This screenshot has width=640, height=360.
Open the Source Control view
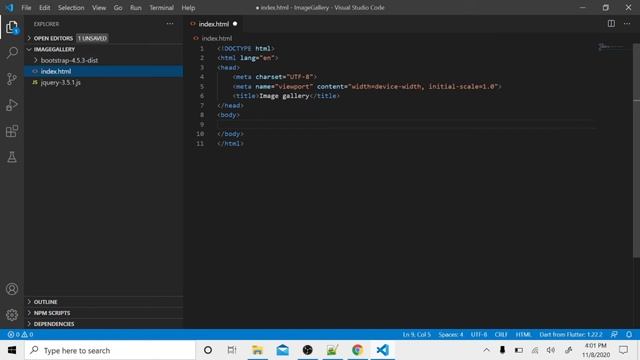coord(12,79)
